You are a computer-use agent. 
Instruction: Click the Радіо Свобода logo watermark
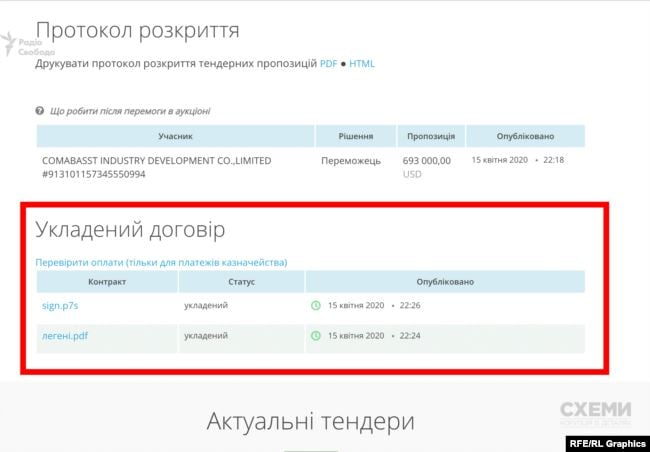pos(21,43)
